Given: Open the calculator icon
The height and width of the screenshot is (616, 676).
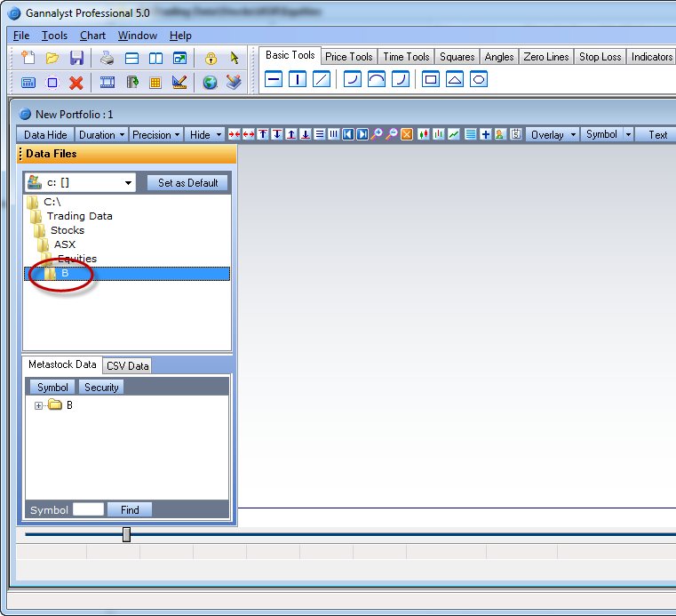Looking at the screenshot, I should (28, 83).
